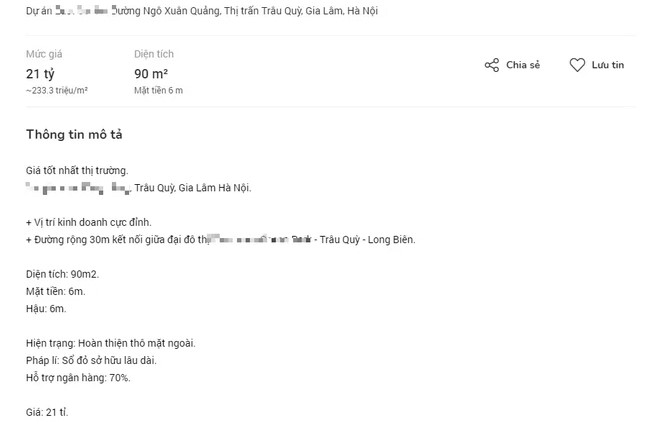The image size is (666, 424).
Task: Click the "~233.3 triệu/m²" unit price
Action: click(x=57, y=90)
